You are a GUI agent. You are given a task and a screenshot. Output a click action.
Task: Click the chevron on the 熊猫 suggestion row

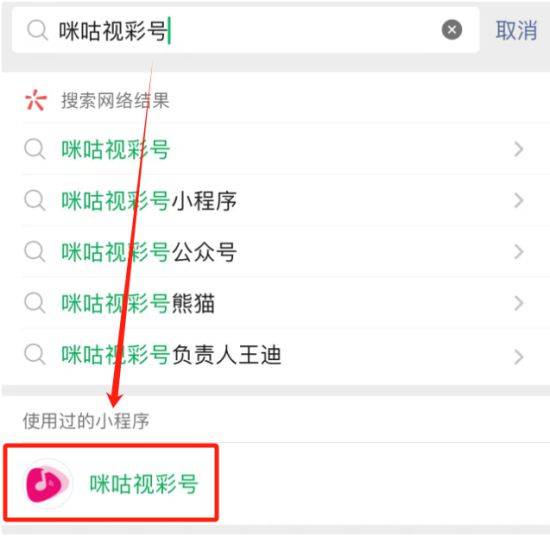point(519,303)
